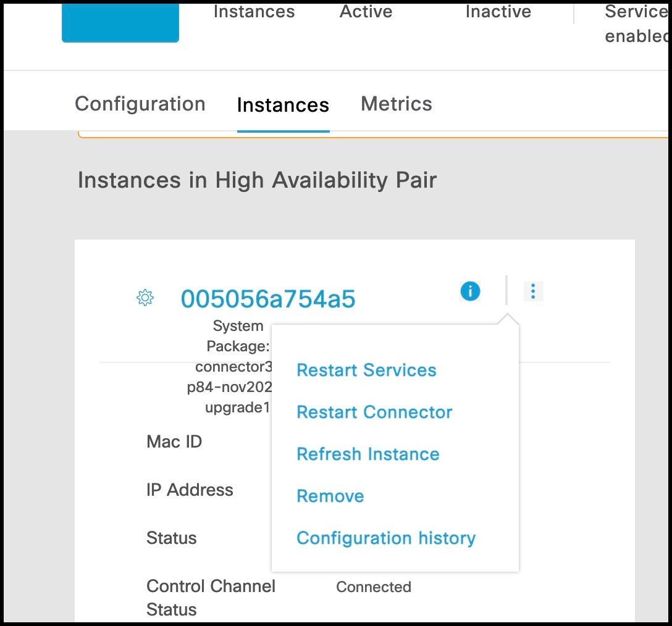Click the Instances in High Availability Pair heading
Image resolution: width=672 pixels, height=626 pixels.
pyautogui.click(x=258, y=180)
